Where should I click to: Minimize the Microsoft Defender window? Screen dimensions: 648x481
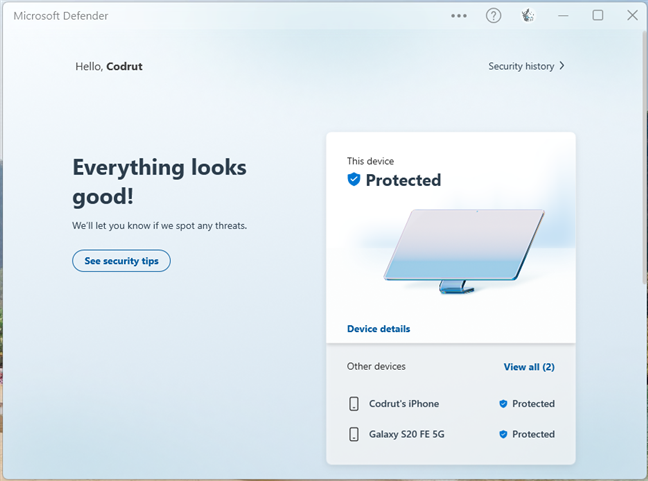pos(563,16)
